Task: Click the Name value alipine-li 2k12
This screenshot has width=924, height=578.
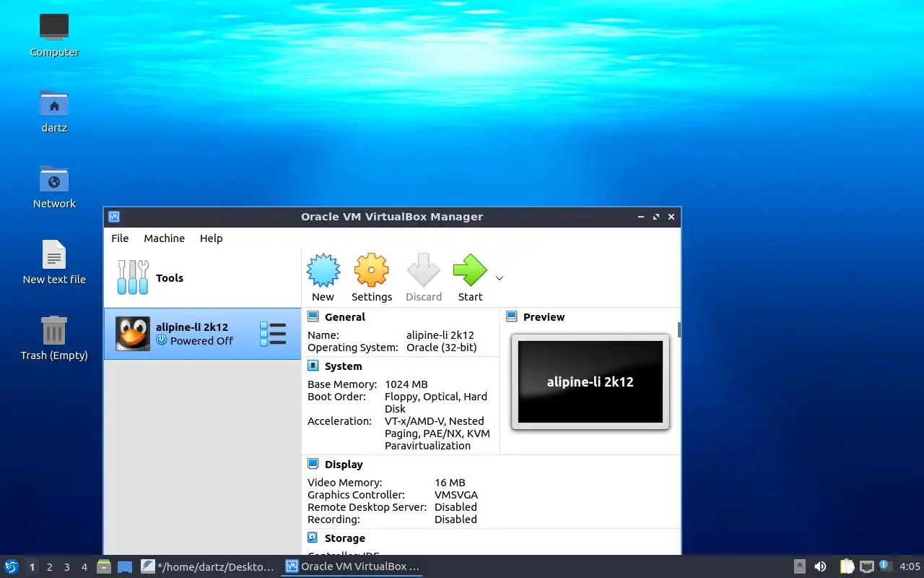Action: (x=440, y=335)
